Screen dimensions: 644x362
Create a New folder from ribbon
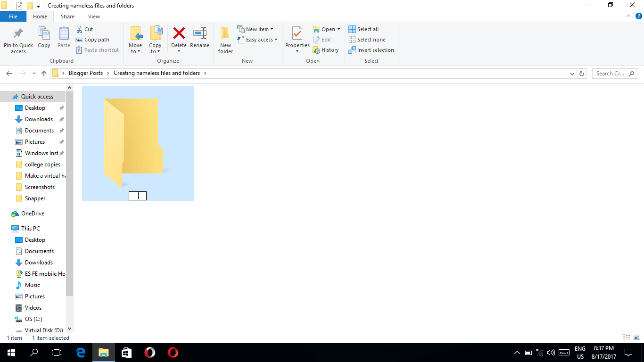[225, 40]
